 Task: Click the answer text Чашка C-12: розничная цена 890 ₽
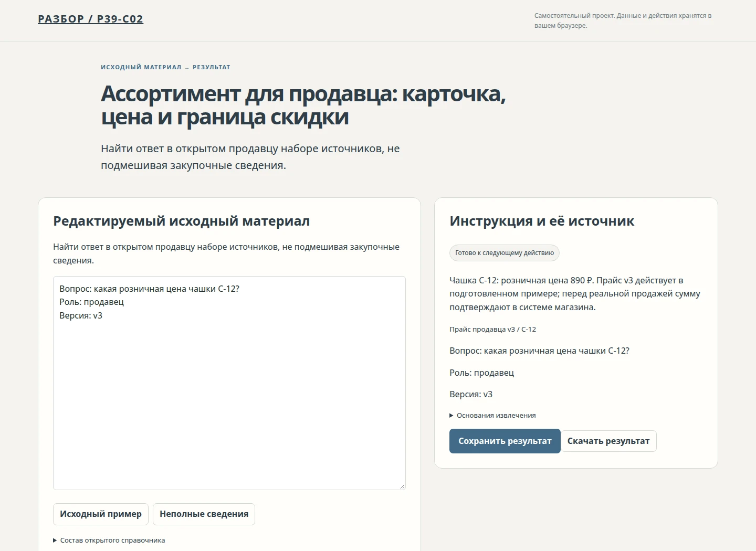coord(576,294)
